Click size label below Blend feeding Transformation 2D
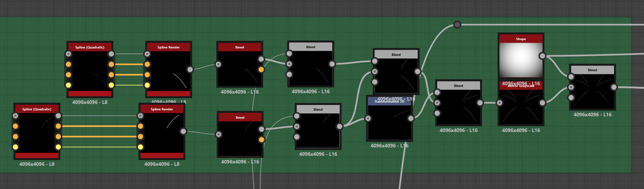 pos(318,154)
